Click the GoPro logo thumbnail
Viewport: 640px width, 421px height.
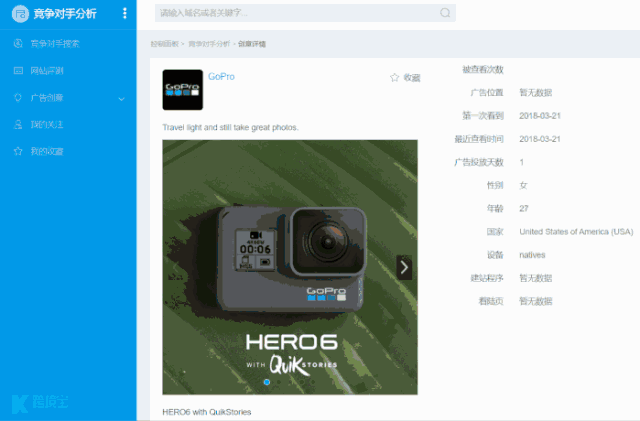182,90
